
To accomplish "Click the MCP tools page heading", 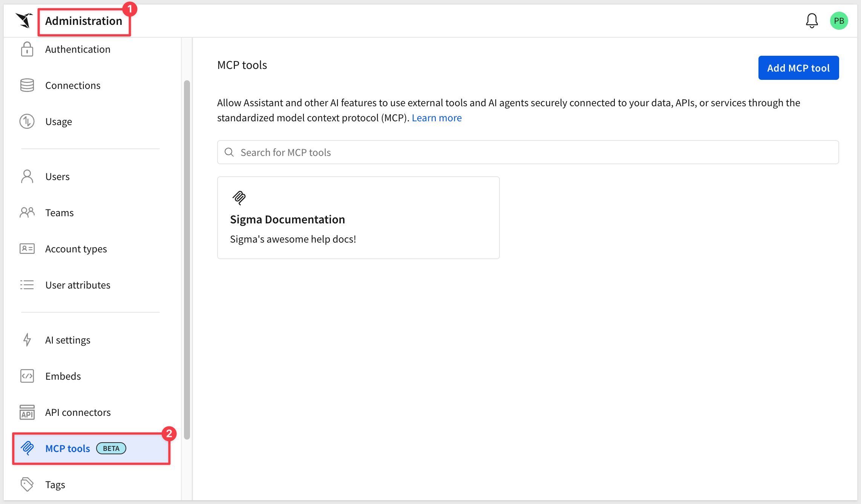I will [242, 65].
